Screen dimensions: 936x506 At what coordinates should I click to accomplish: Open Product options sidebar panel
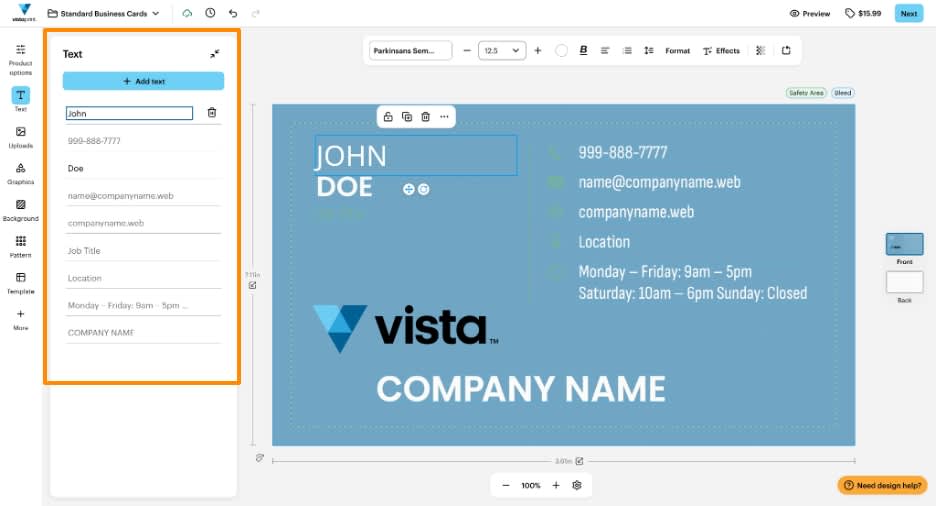[x=20, y=59]
